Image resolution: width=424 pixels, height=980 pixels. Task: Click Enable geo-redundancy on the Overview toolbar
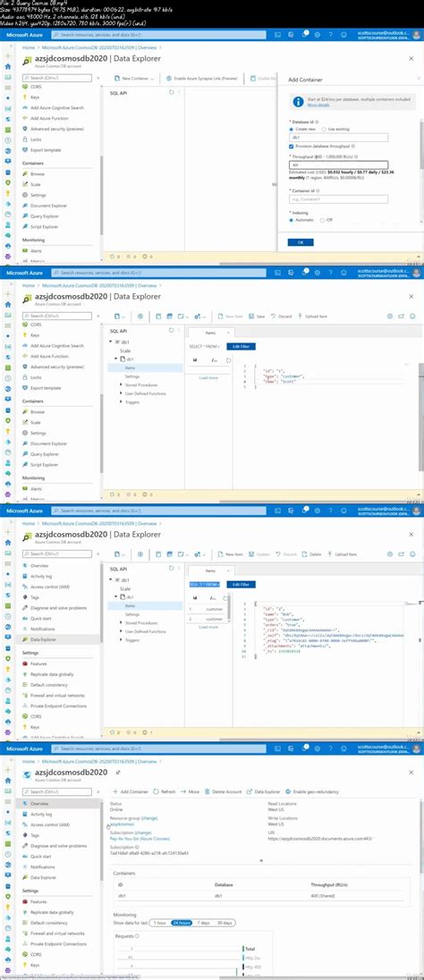(x=312, y=791)
